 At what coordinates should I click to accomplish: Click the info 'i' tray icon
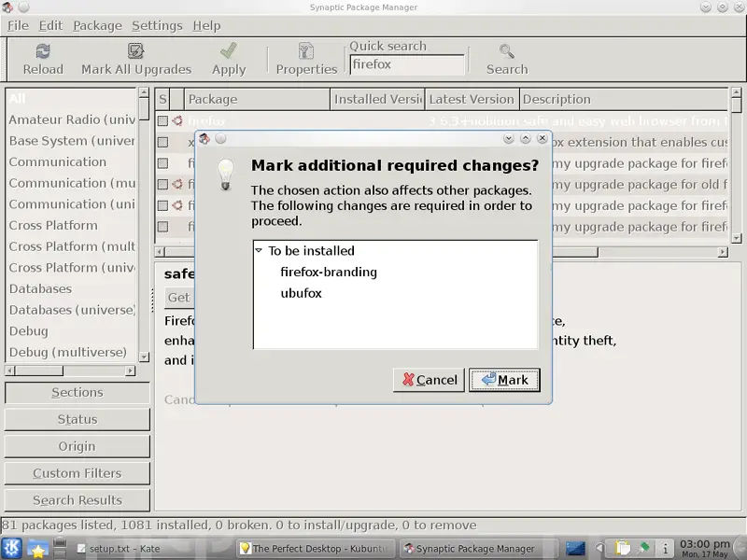point(665,549)
